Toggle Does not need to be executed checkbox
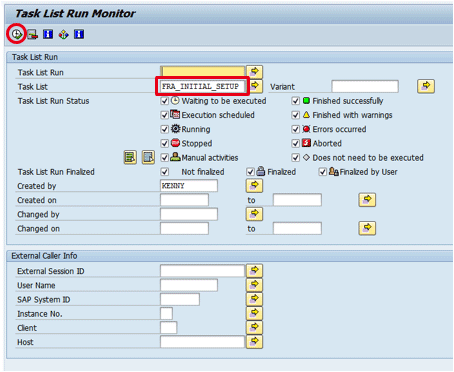Image resolution: width=454 pixels, height=372 pixels. click(295, 158)
